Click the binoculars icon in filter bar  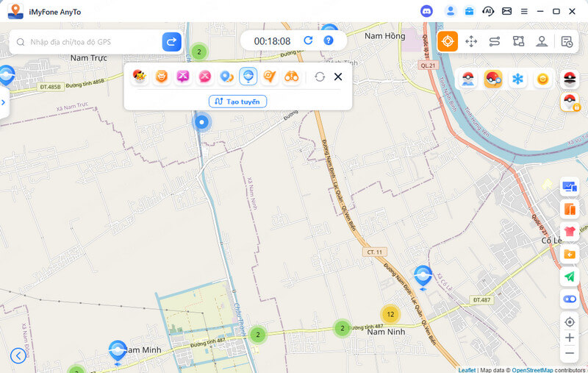(x=292, y=77)
